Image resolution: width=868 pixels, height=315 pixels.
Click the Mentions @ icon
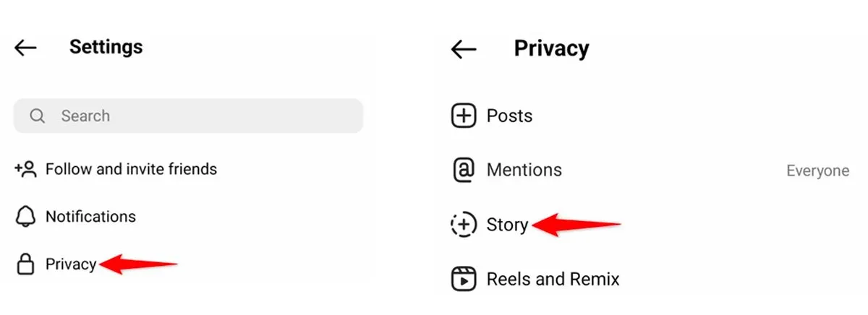tap(464, 171)
